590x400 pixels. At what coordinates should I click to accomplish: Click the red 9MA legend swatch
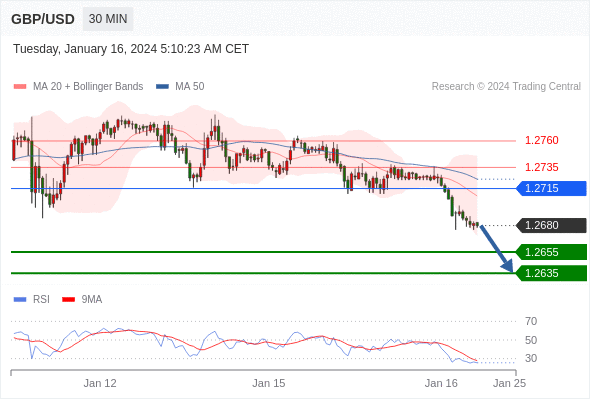[x=68, y=300]
